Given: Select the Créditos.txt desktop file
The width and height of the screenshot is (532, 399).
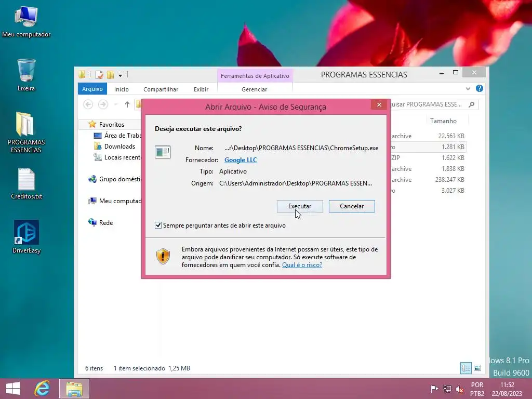Looking at the screenshot, I should pyautogui.click(x=26, y=183).
